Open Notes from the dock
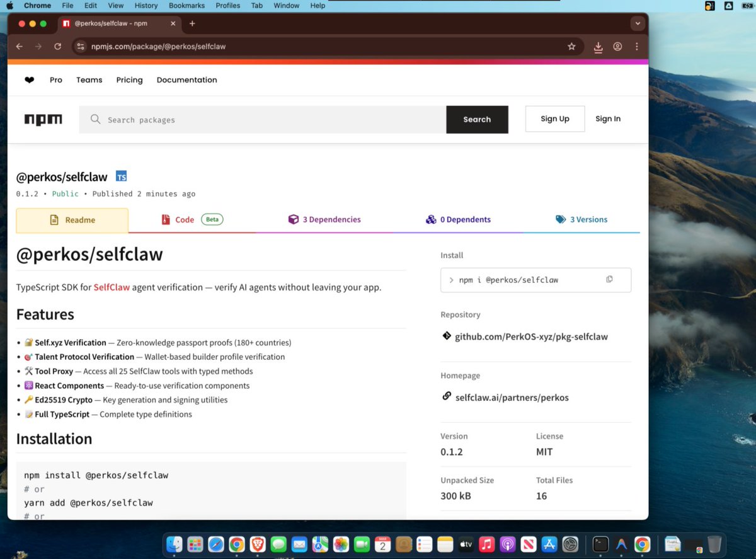Viewport: 756px width, 559px height. pos(445,544)
